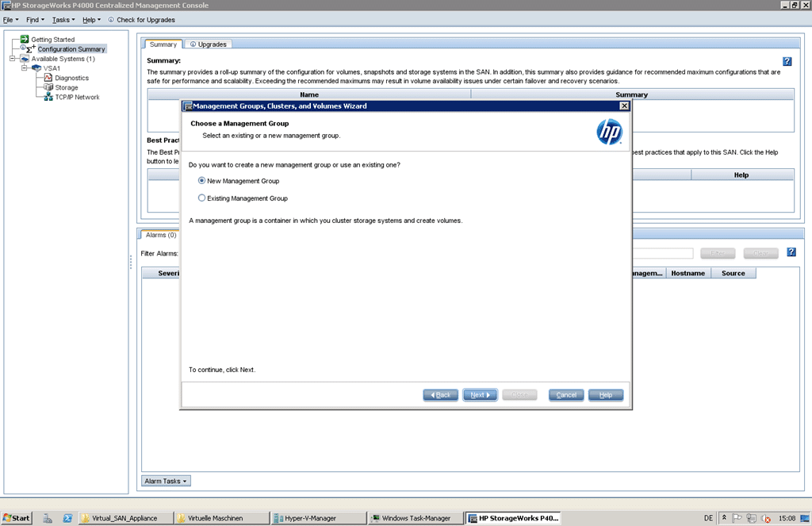812x526 pixels.
Task: Click the DE language indicator
Action: tap(708, 518)
